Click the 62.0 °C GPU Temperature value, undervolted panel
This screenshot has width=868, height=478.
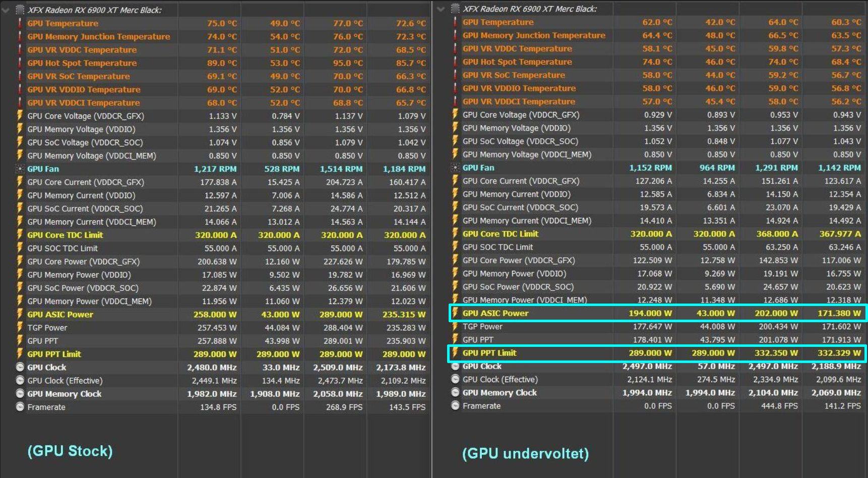(x=657, y=22)
